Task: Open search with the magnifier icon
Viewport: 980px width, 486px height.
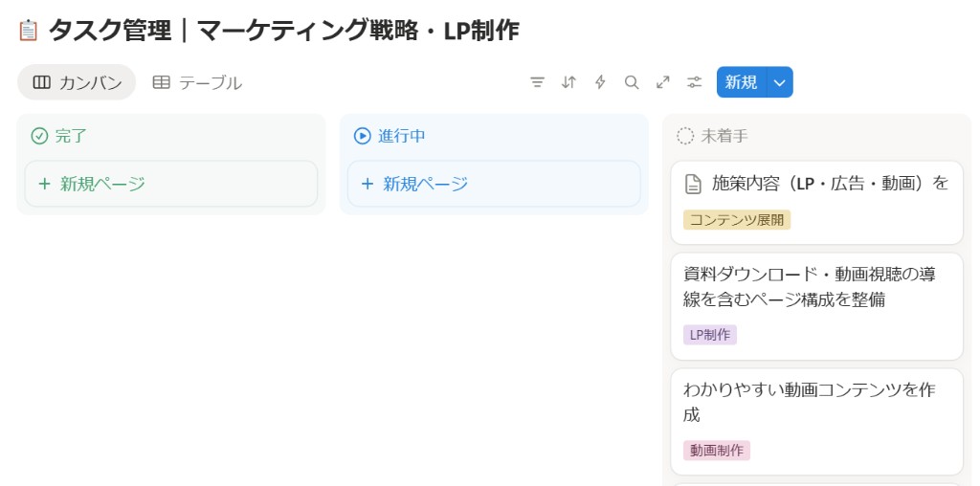Action: [632, 82]
